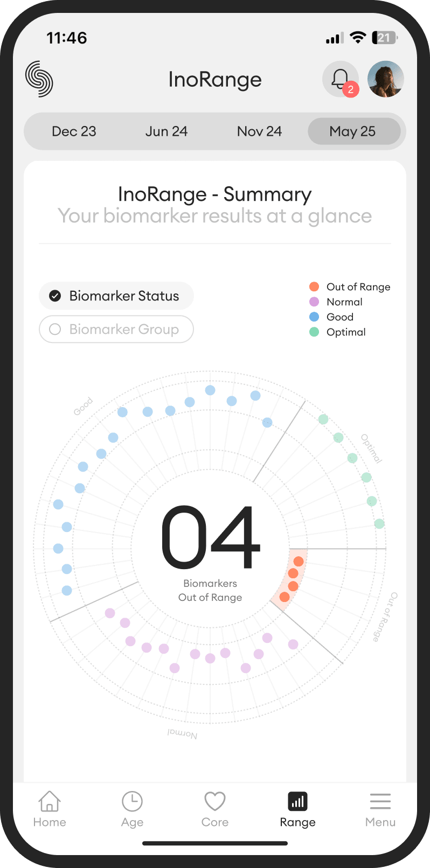Expand the red notification badge showing 2
Image resolution: width=430 pixels, height=868 pixels.
pos(351,90)
